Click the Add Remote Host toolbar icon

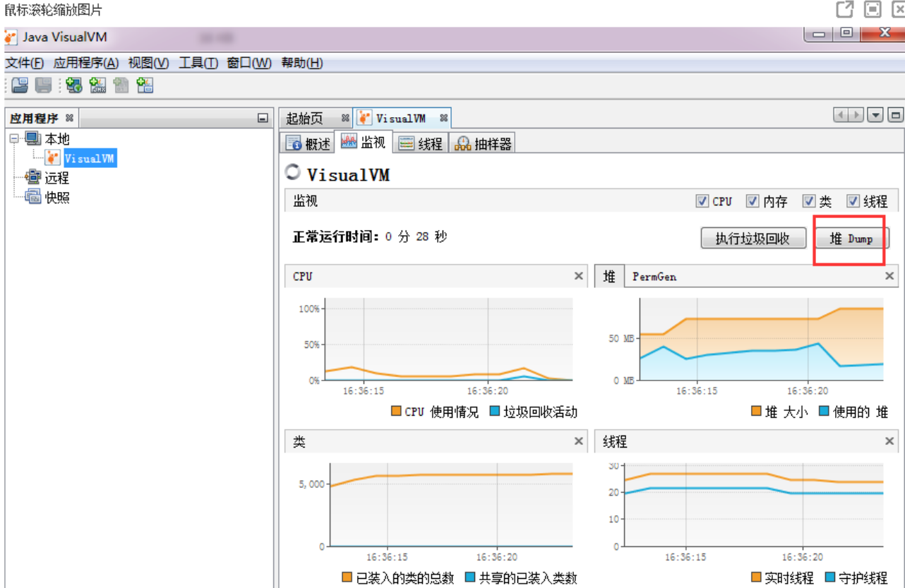[74, 85]
